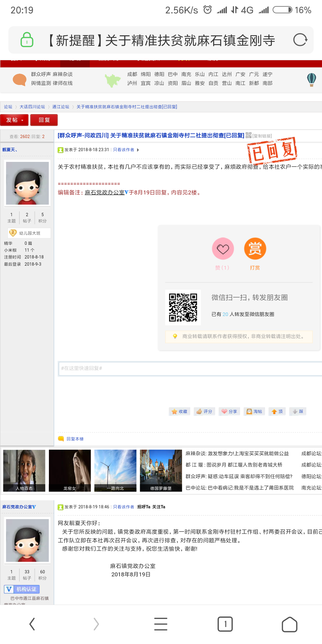Open the browser tab switcher

click(x=225, y=624)
